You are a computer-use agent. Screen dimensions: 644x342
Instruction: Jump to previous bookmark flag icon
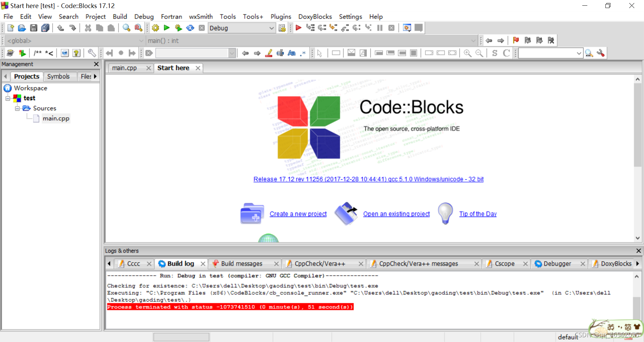tap(528, 41)
